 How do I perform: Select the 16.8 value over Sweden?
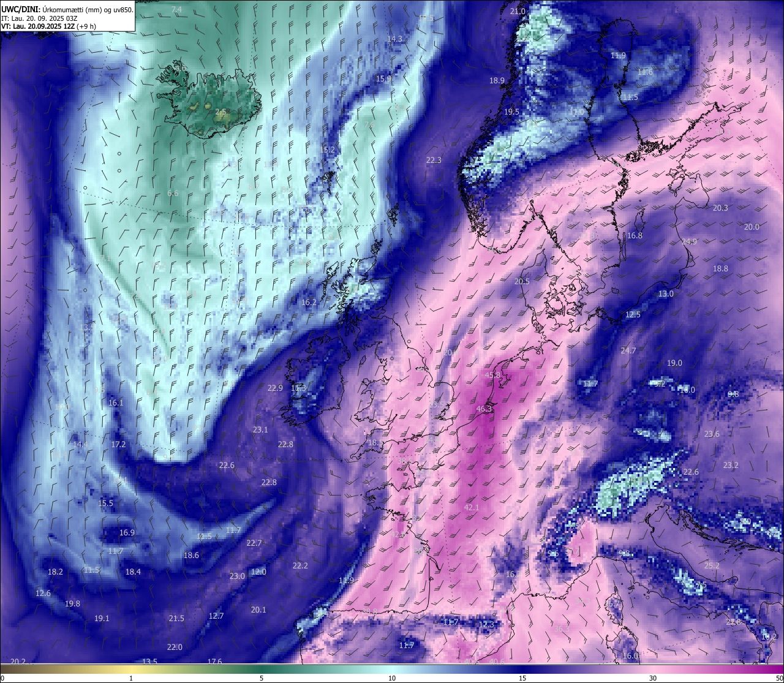click(x=635, y=235)
